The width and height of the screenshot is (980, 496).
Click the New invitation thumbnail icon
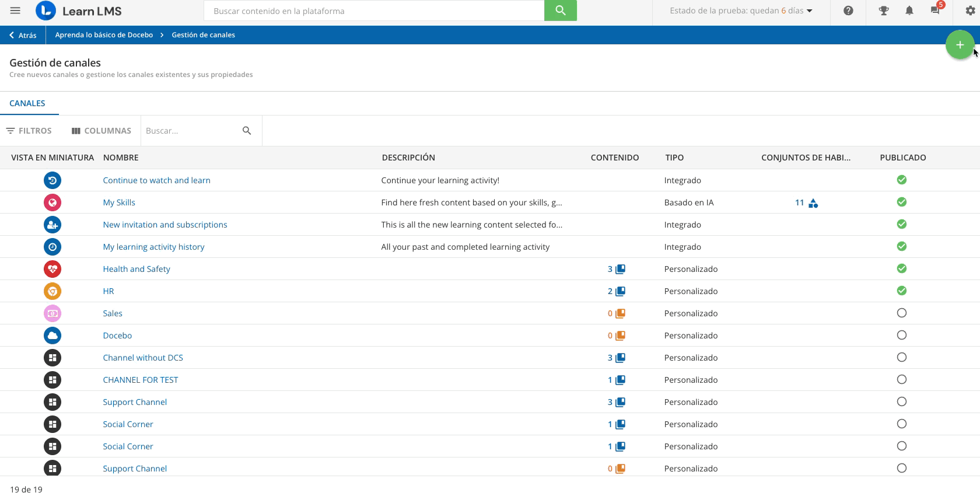tap(52, 225)
